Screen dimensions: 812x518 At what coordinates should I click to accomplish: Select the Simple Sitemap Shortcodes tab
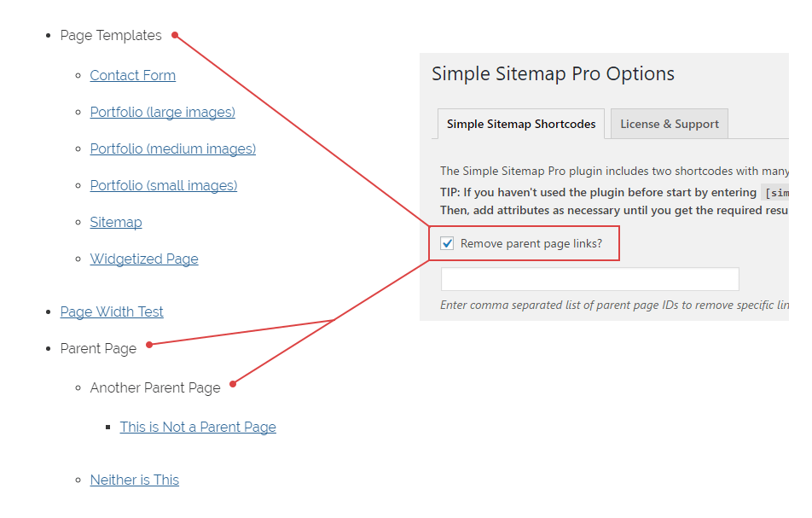click(x=521, y=124)
